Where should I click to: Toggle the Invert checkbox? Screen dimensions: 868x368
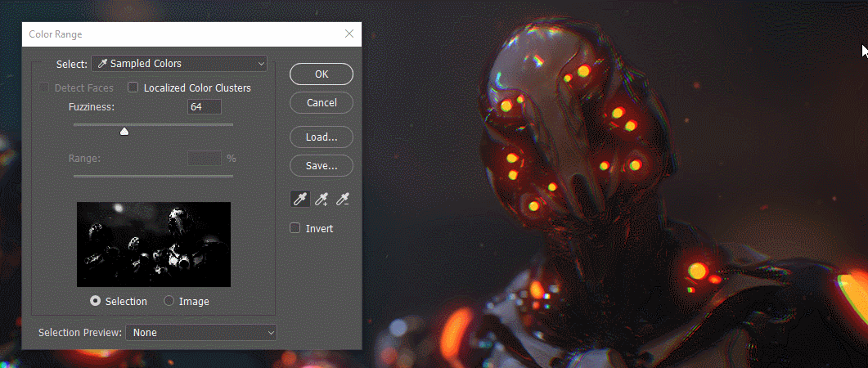[x=295, y=228]
